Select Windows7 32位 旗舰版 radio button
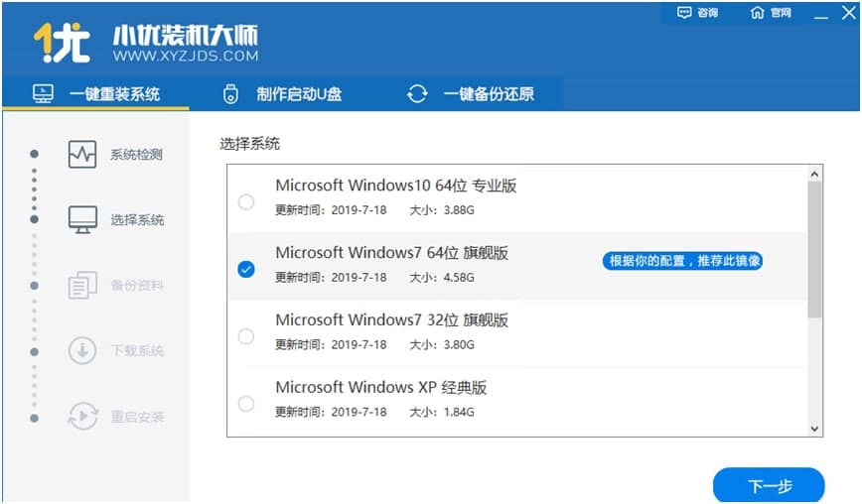This screenshot has height=504, width=862. click(x=246, y=336)
